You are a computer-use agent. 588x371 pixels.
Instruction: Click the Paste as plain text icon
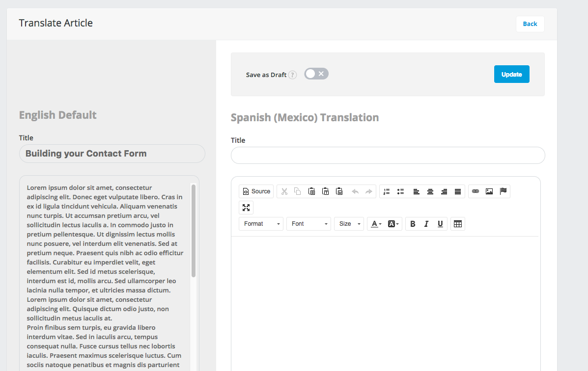pos(326,191)
